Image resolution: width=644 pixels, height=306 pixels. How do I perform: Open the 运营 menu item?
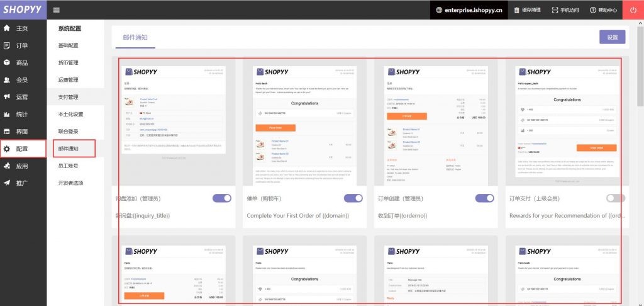click(23, 98)
